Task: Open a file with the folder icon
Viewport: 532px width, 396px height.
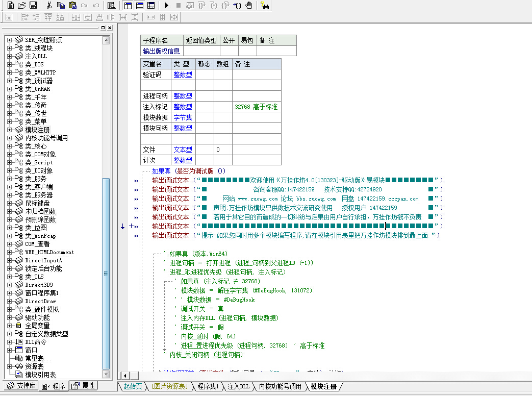Action: (21, 6)
